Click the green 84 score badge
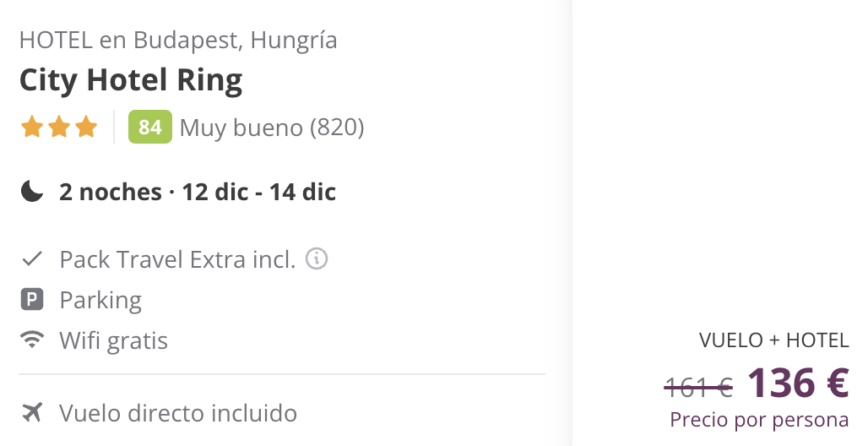This screenshot has height=446, width=868. 149,128
